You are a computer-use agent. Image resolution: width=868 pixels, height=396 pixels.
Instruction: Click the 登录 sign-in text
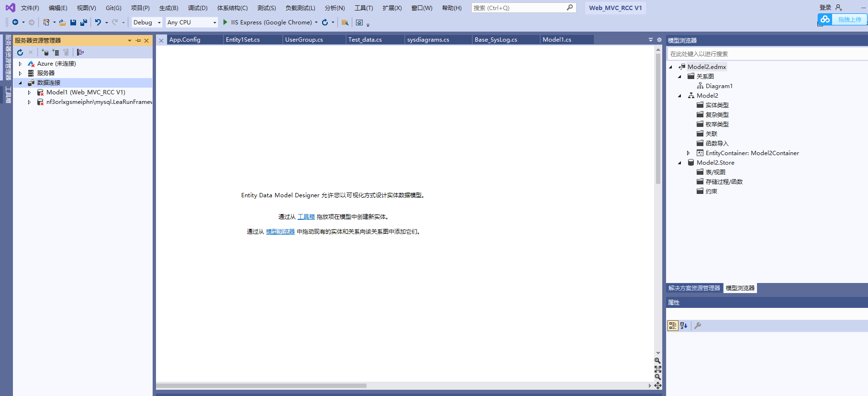pyautogui.click(x=825, y=8)
